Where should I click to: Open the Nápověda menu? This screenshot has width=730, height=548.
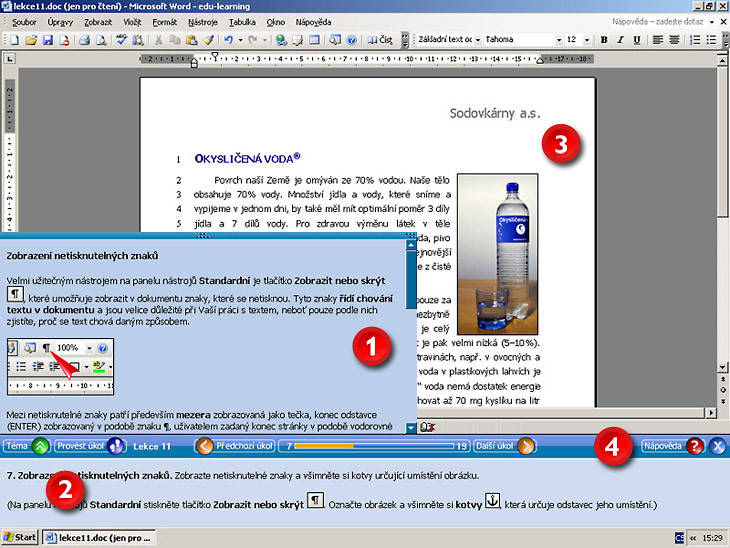click(x=313, y=22)
